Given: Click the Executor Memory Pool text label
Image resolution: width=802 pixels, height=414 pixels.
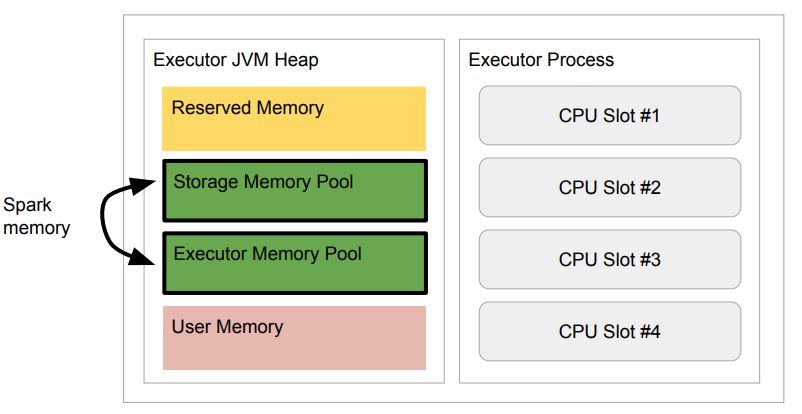Looking at the screenshot, I should point(267,254).
